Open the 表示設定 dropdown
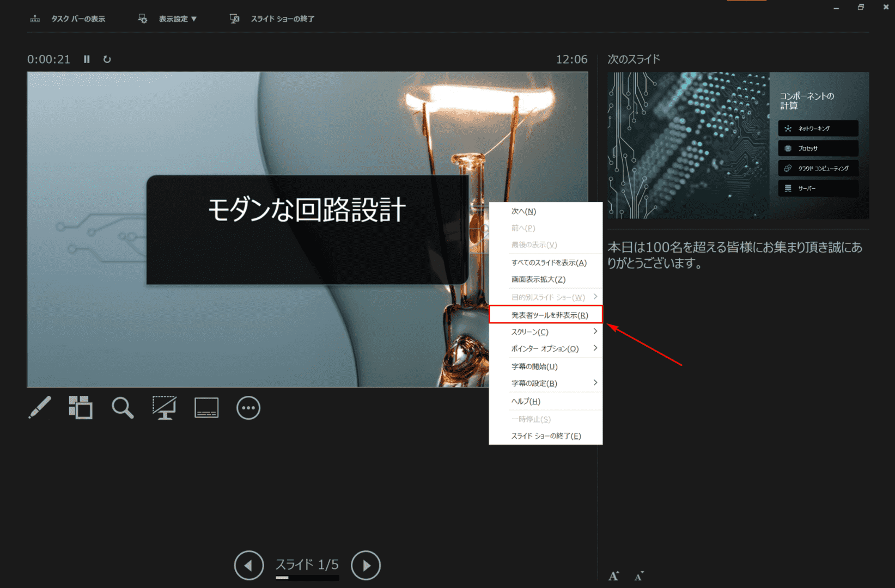 [178, 19]
